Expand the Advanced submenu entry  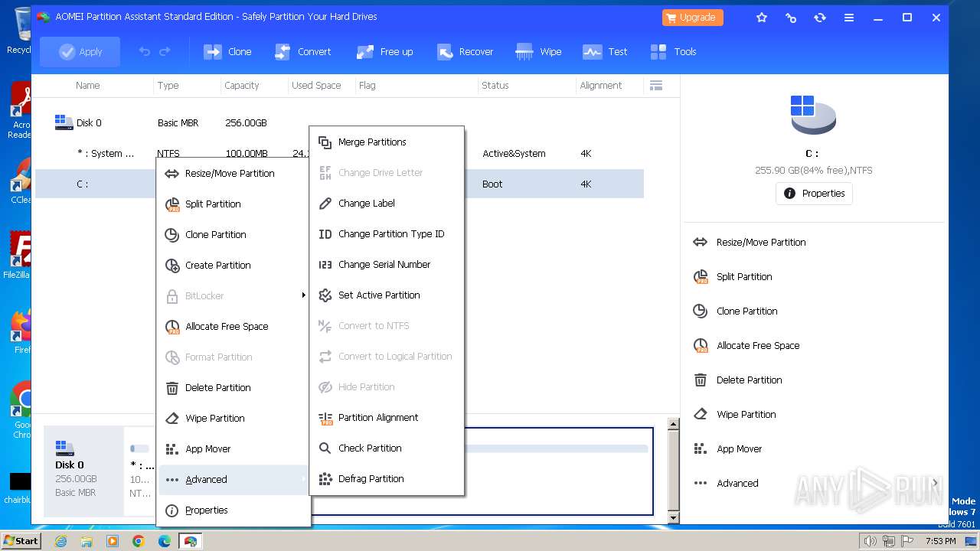tap(234, 480)
